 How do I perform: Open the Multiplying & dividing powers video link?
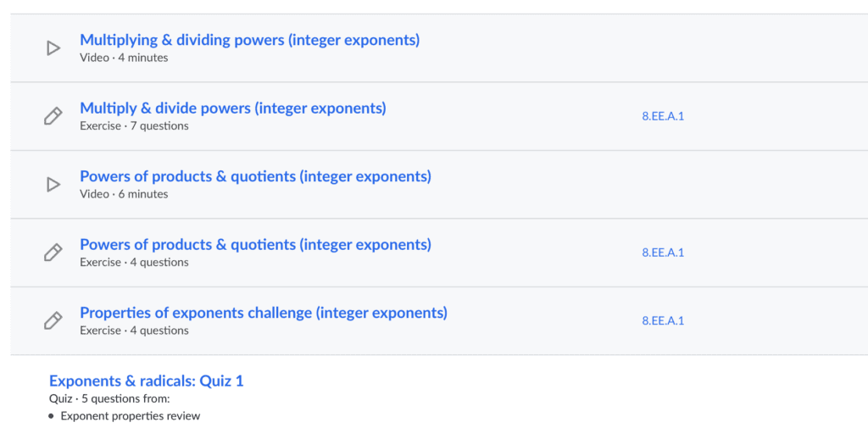[250, 40]
